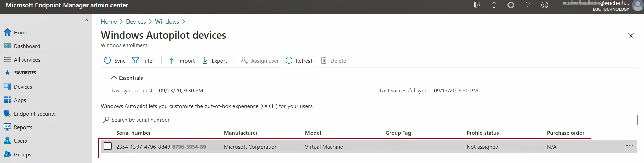Open the Filter funnel icon
Viewport: 644px width, 163px height.
coord(135,61)
